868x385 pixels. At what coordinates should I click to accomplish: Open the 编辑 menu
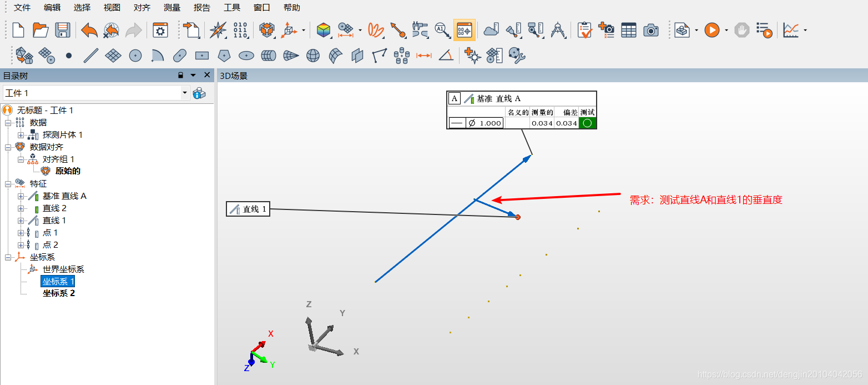(x=52, y=8)
